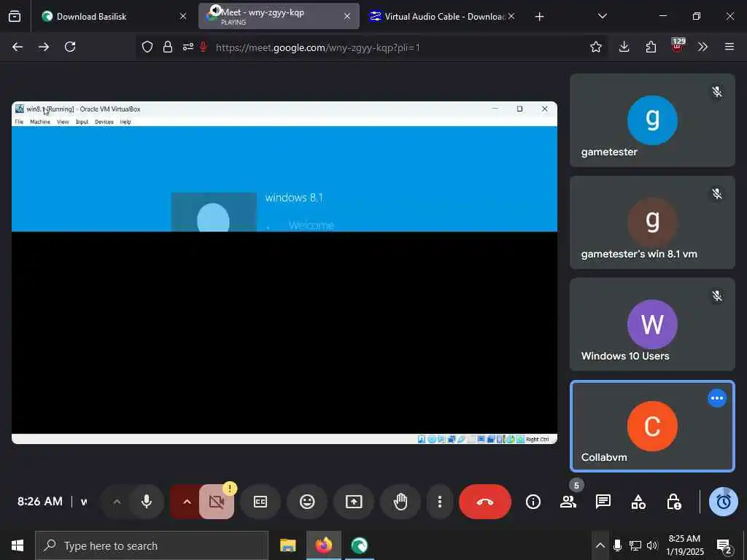747x560 pixels.
Task: List all tabs dropdown arrow
Action: click(602, 16)
